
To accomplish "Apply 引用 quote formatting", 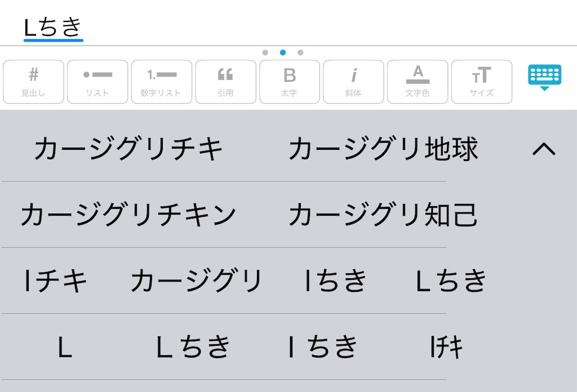I will [225, 82].
